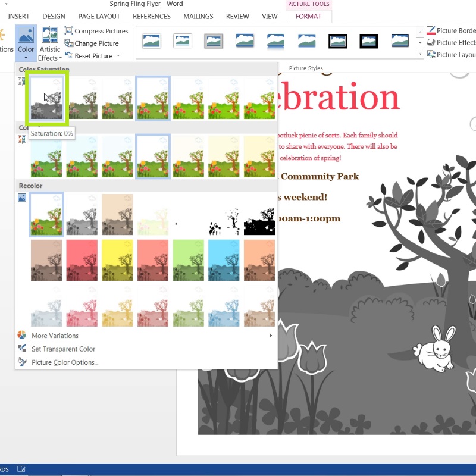Click the Change Picture icon

[x=69, y=43]
